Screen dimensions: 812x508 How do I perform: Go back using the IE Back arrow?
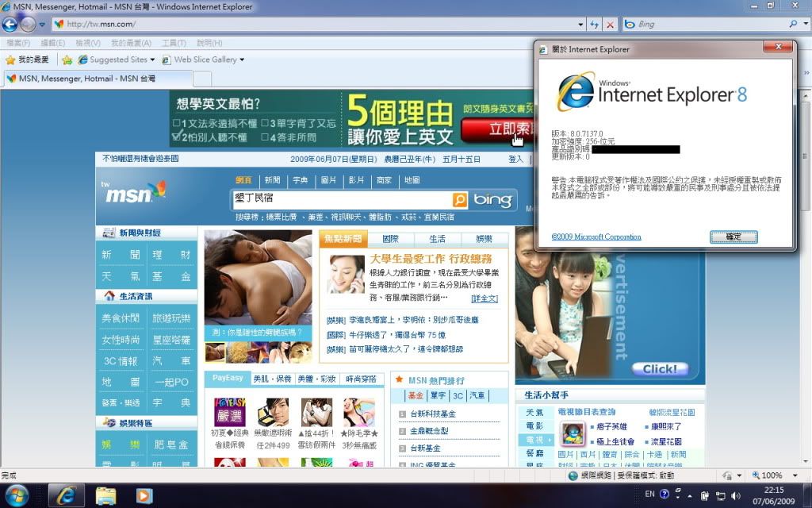pyautogui.click(x=10, y=24)
